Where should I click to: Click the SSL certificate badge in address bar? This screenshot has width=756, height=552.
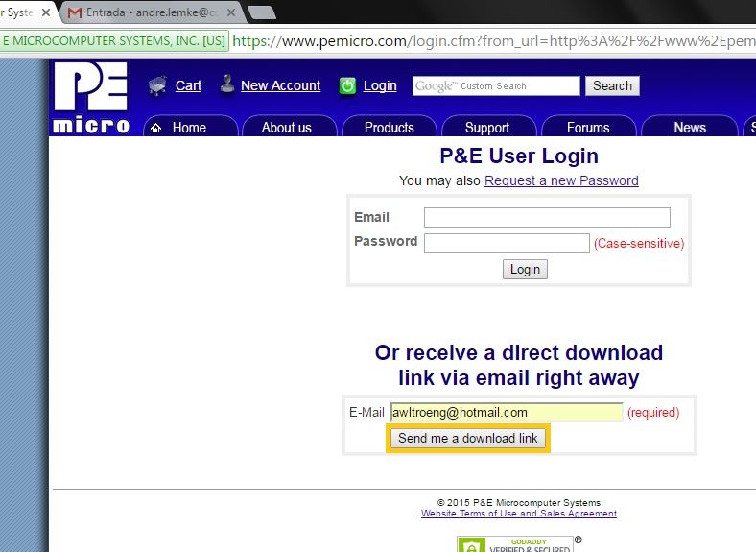(x=114, y=41)
